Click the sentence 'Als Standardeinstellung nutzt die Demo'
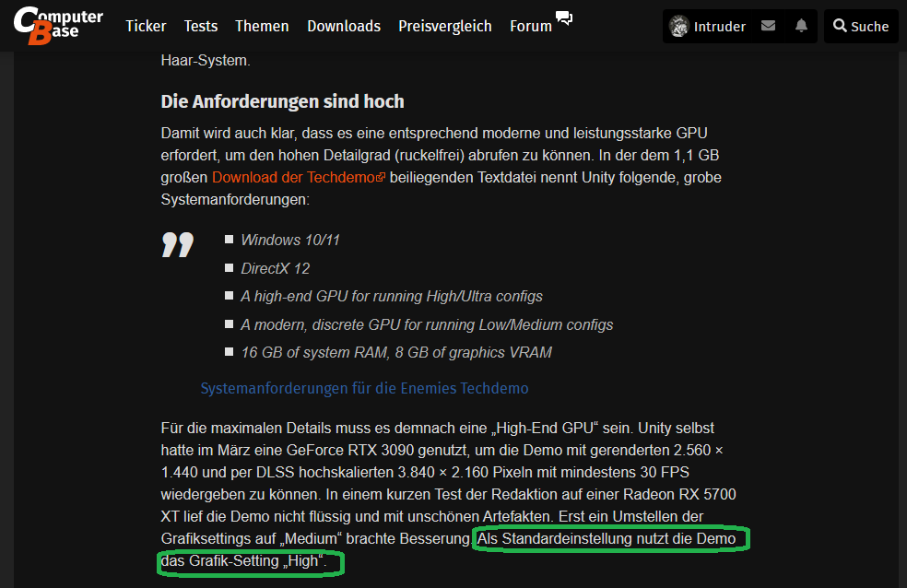 [x=607, y=539]
